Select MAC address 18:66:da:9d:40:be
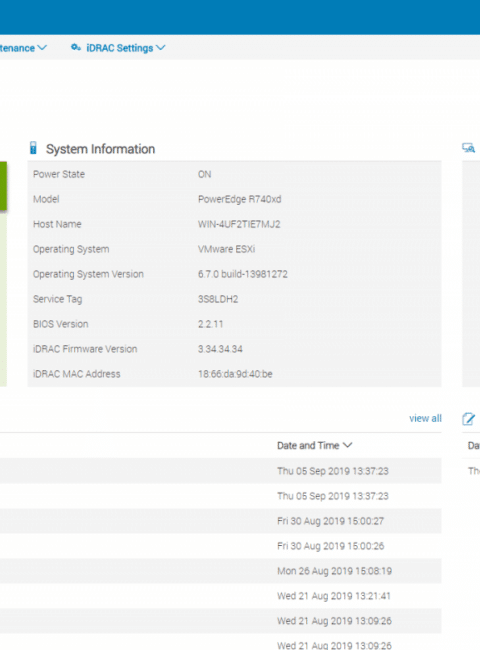This screenshot has width=480, height=650. tap(235, 374)
